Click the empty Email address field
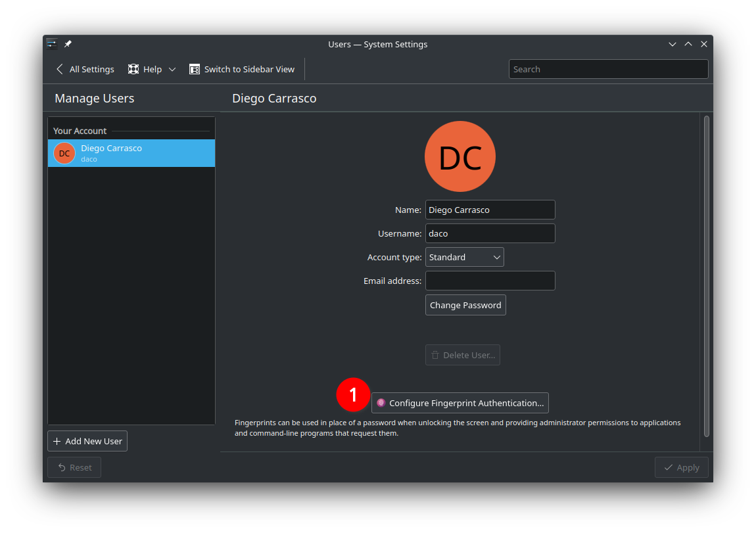This screenshot has width=756, height=533. point(490,281)
